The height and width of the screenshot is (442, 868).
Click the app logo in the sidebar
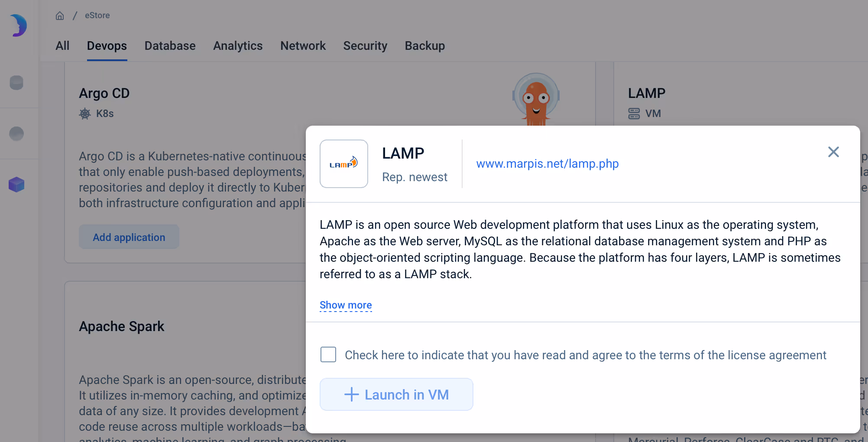pyautogui.click(x=19, y=25)
